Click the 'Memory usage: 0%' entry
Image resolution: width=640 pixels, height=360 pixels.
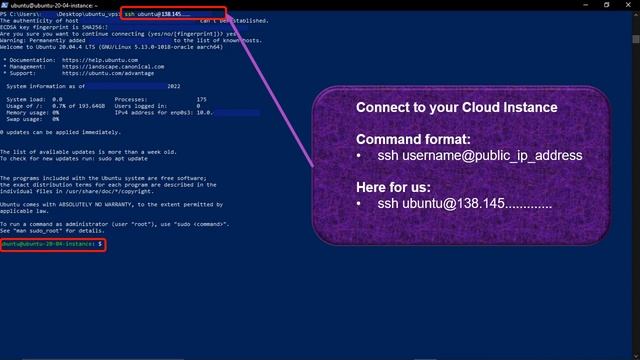(33, 112)
